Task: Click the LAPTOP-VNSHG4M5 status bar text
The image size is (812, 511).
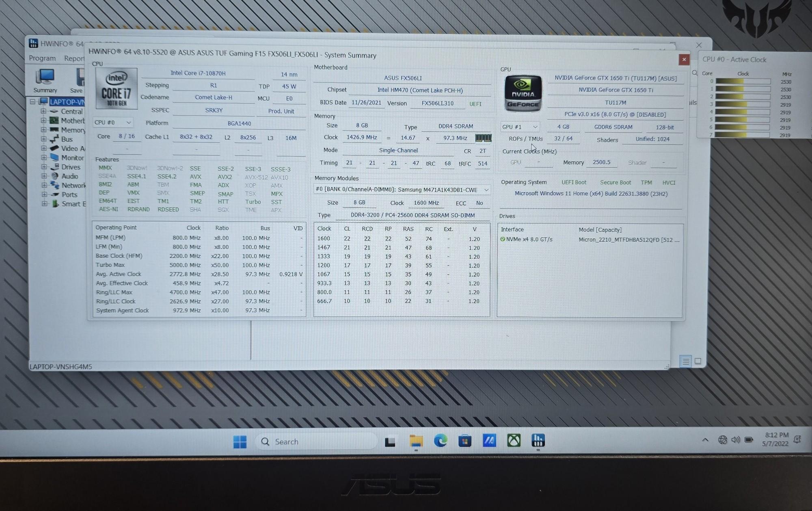Action: (61, 366)
